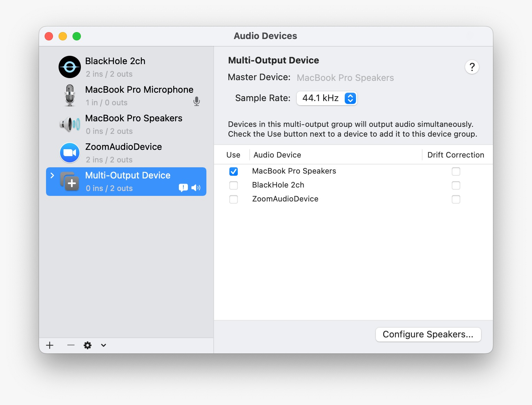
Task: Click BlackHole 2ch table row name
Action: pos(278,185)
